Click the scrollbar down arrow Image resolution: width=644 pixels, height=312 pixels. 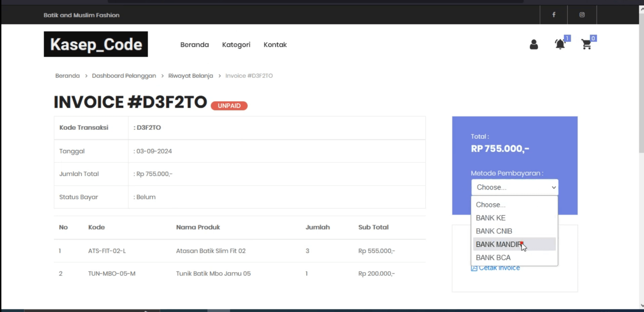click(x=641, y=305)
